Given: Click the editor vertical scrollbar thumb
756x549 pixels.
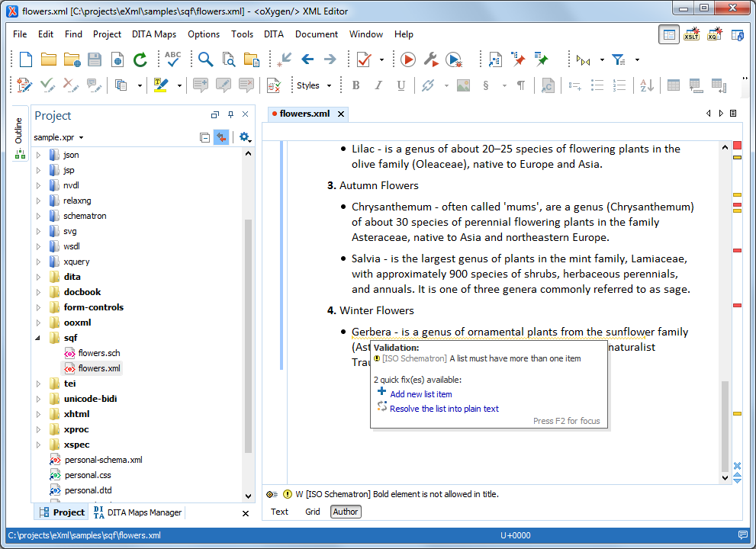Looking at the screenshot, I should coord(725,425).
